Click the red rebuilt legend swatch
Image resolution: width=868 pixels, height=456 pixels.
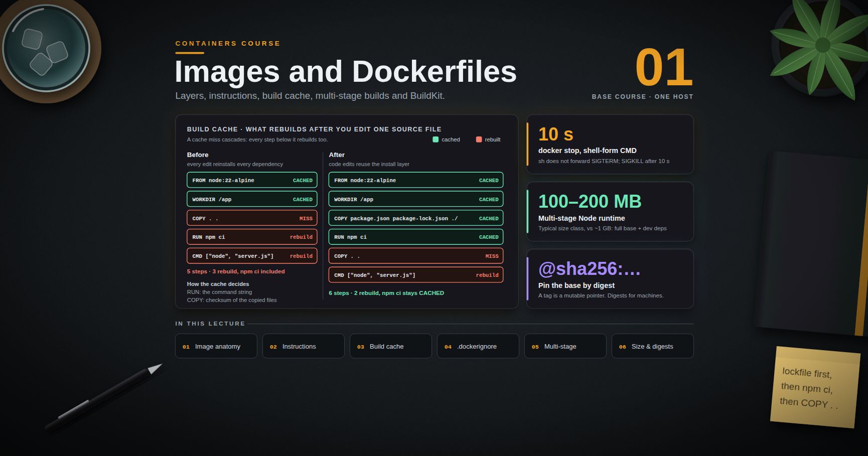pyautogui.click(x=479, y=139)
